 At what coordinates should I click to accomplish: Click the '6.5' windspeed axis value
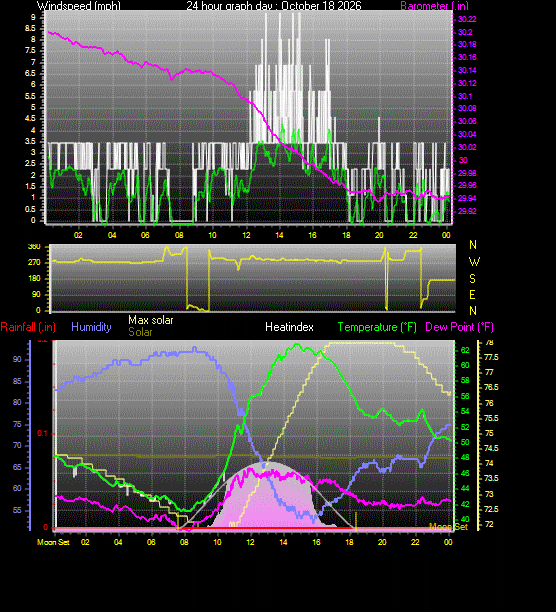(30, 73)
